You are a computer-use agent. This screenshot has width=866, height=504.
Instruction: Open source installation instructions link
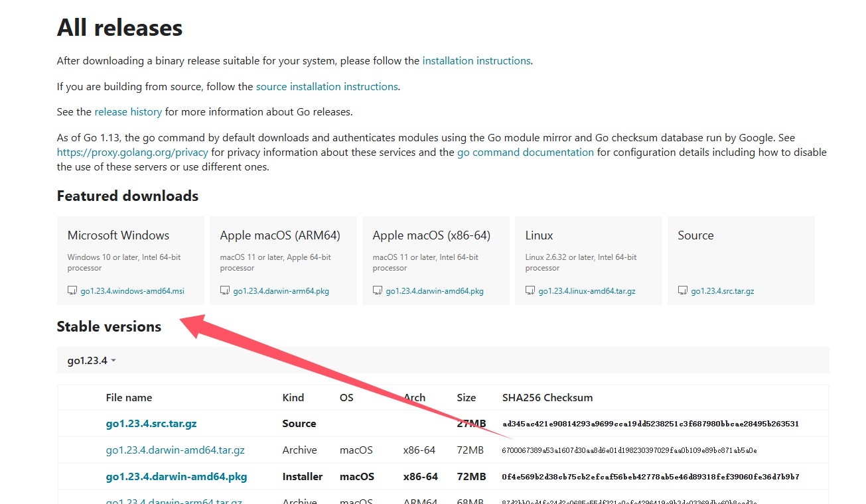(x=326, y=87)
